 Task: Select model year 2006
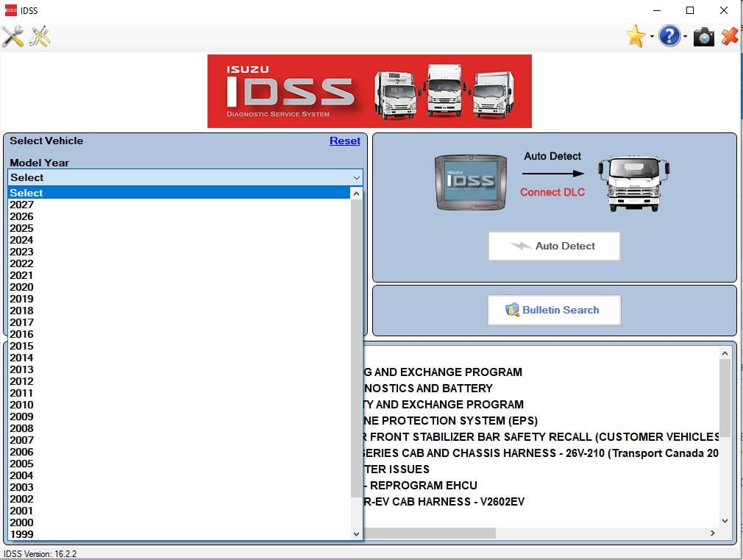[179, 452]
